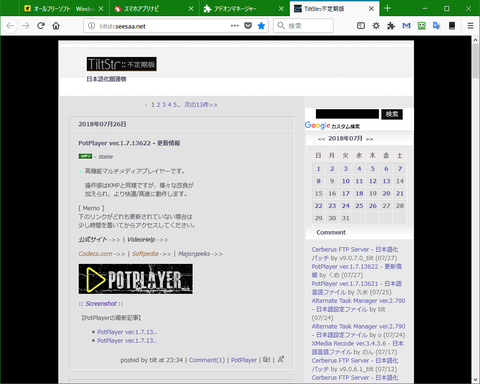Open the Softpedia link
The image size is (480, 384).
(145, 254)
